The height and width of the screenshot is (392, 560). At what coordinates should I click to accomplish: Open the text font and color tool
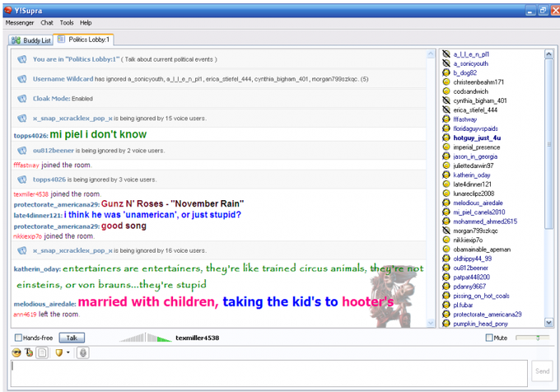[29, 353]
